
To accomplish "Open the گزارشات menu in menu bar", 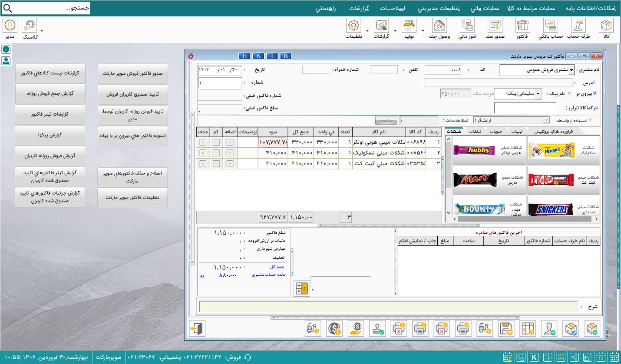I will click(x=359, y=8).
